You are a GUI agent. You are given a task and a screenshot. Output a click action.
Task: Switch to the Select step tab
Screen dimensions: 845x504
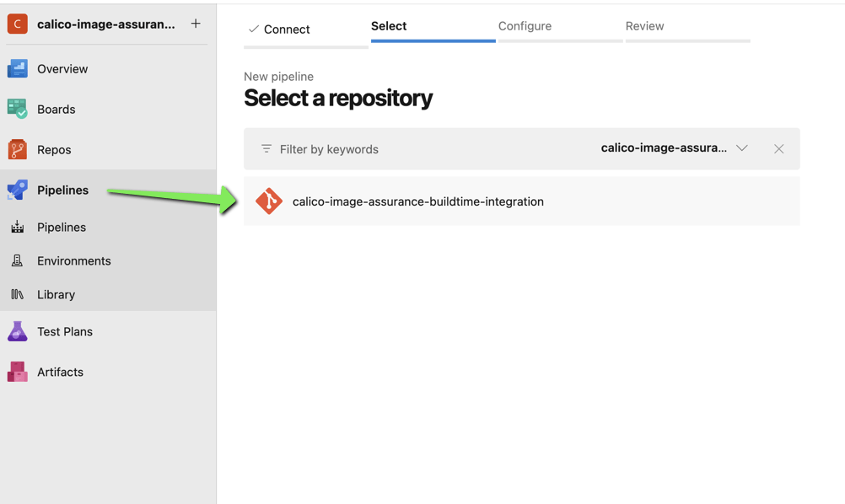(x=389, y=26)
